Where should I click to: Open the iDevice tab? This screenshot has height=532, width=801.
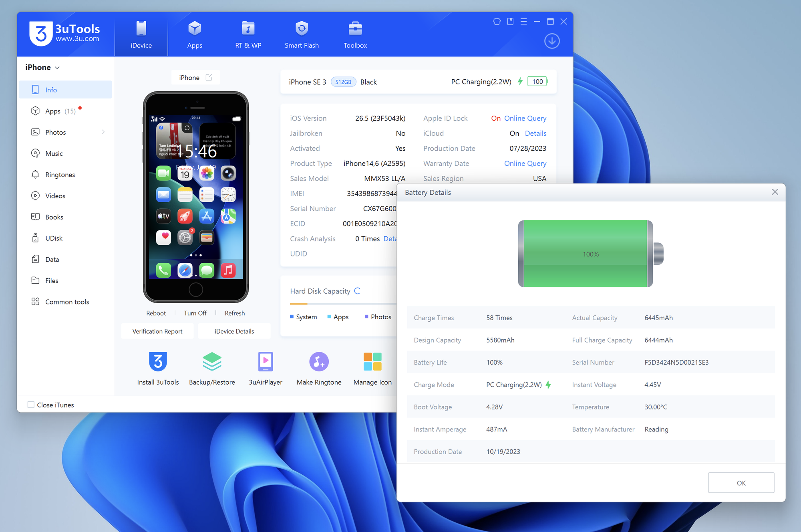(x=141, y=35)
